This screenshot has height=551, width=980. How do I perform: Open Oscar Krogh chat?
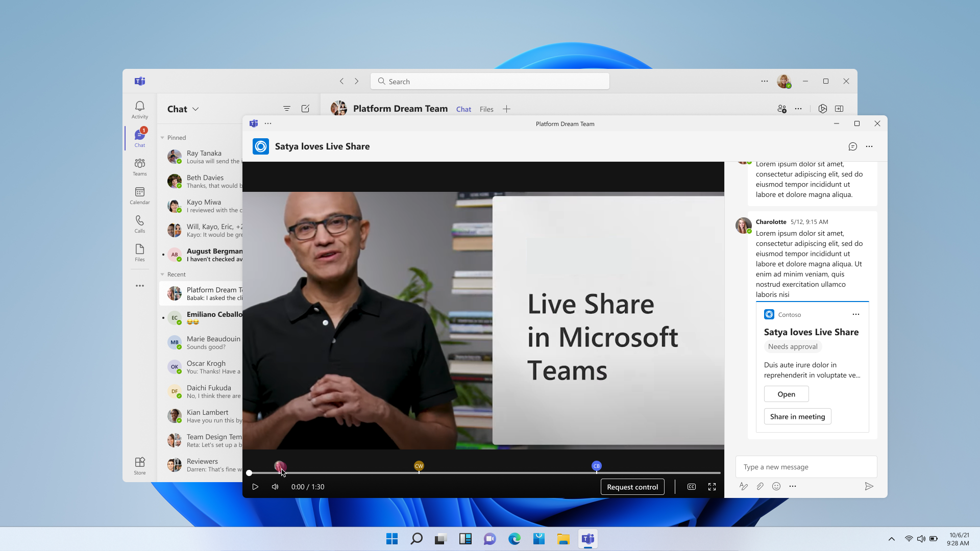pos(201,367)
